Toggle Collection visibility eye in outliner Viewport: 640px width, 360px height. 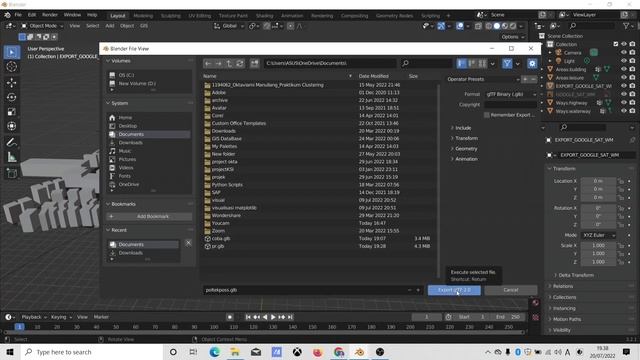pos(624,44)
